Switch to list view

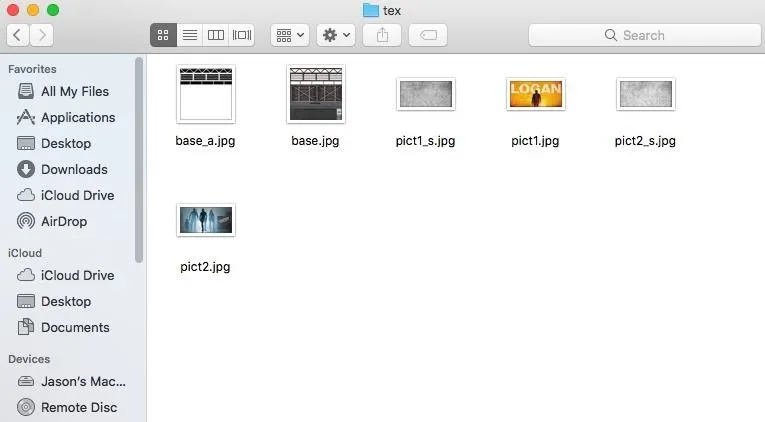[x=190, y=35]
